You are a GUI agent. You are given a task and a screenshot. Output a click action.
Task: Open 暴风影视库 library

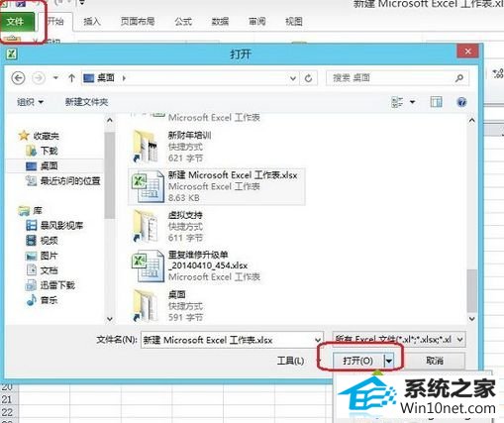tap(54, 226)
